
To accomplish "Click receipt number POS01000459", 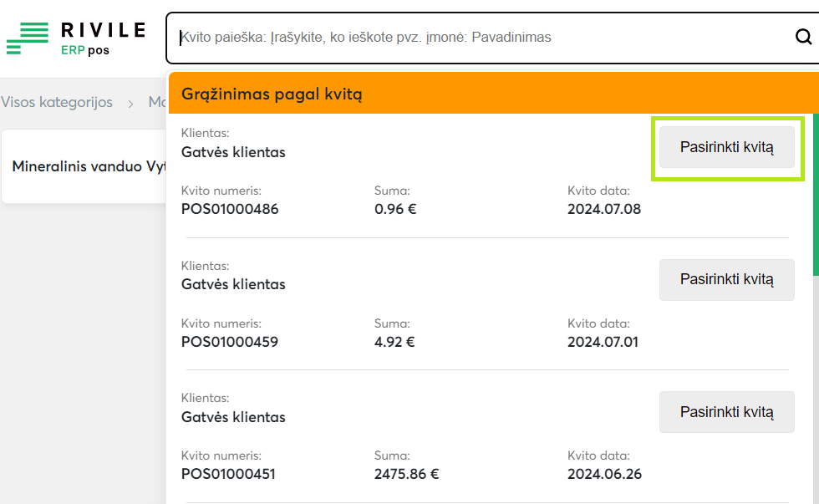I will click(230, 342).
